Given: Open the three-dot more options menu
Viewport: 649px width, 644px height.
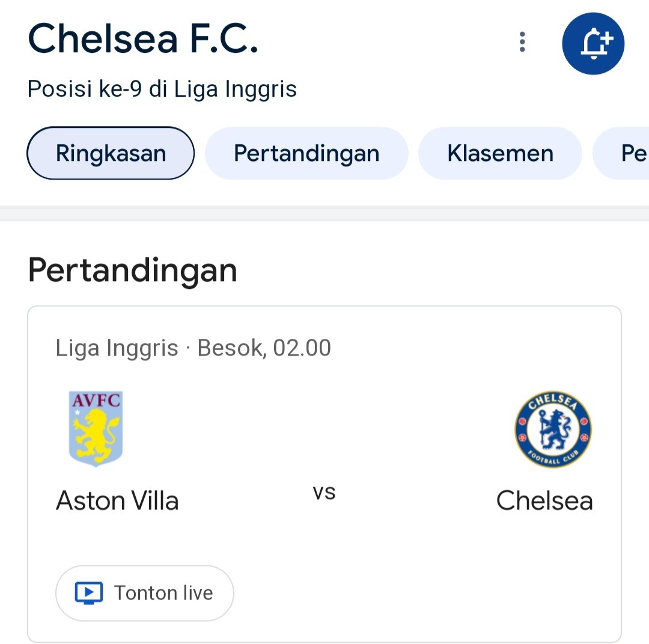Looking at the screenshot, I should [522, 42].
